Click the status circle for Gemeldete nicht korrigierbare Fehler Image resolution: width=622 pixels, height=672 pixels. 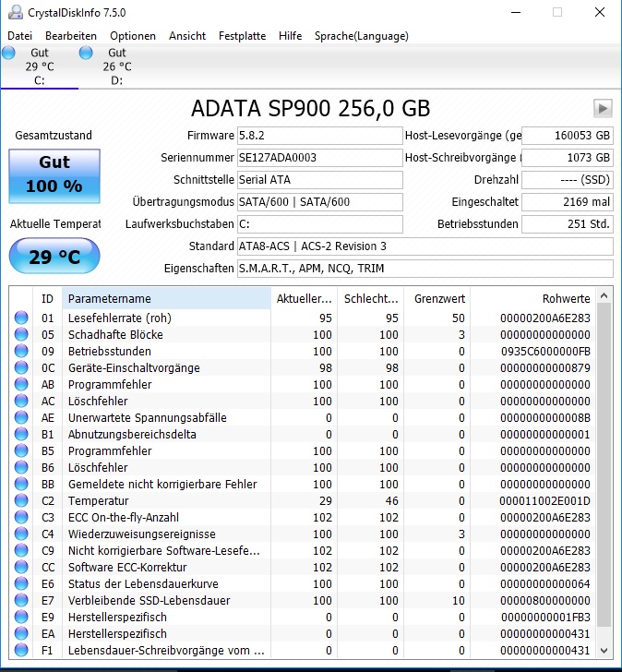coord(21,485)
